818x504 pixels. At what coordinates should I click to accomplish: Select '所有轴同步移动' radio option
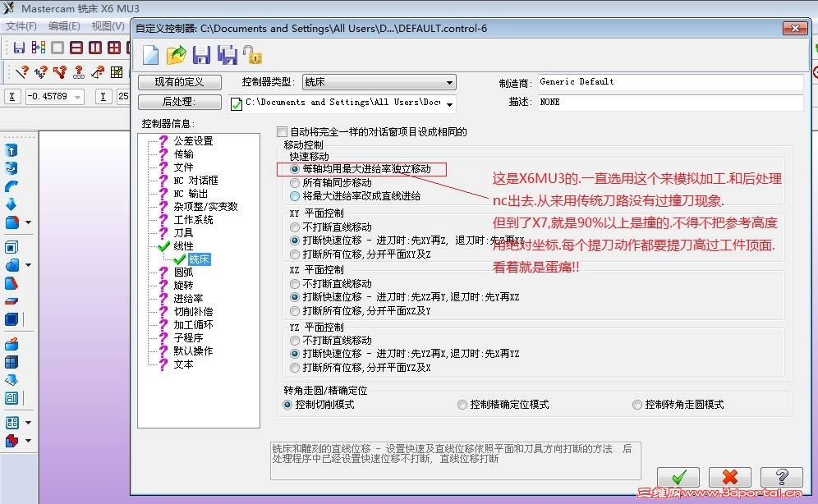click(x=295, y=183)
